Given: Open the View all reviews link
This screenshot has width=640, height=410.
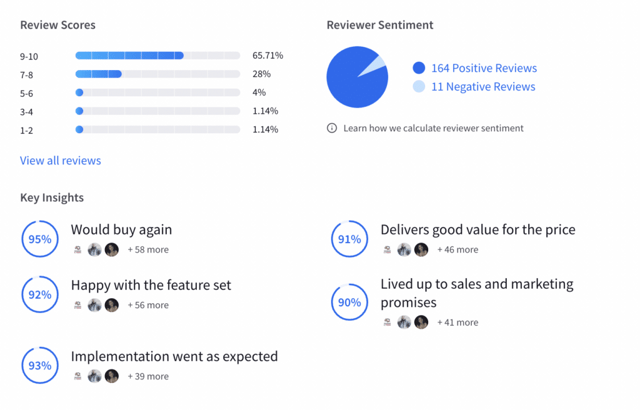Looking at the screenshot, I should coord(60,160).
